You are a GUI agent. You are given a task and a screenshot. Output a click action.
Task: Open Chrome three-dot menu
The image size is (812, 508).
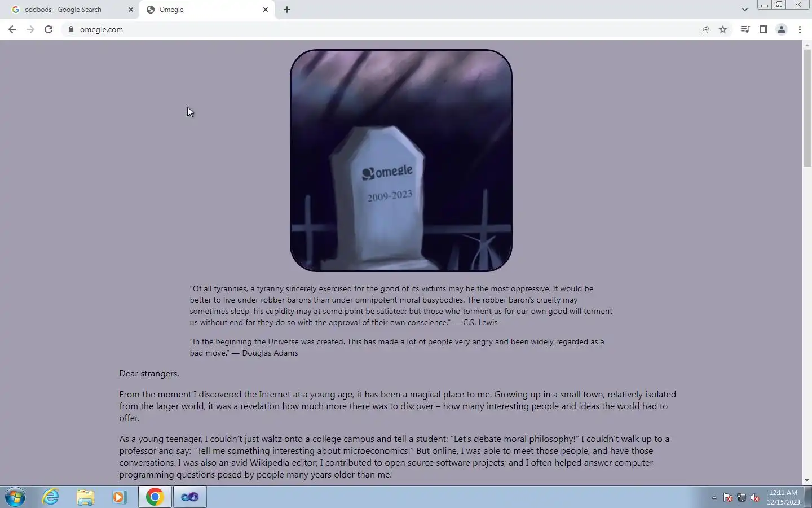800,29
